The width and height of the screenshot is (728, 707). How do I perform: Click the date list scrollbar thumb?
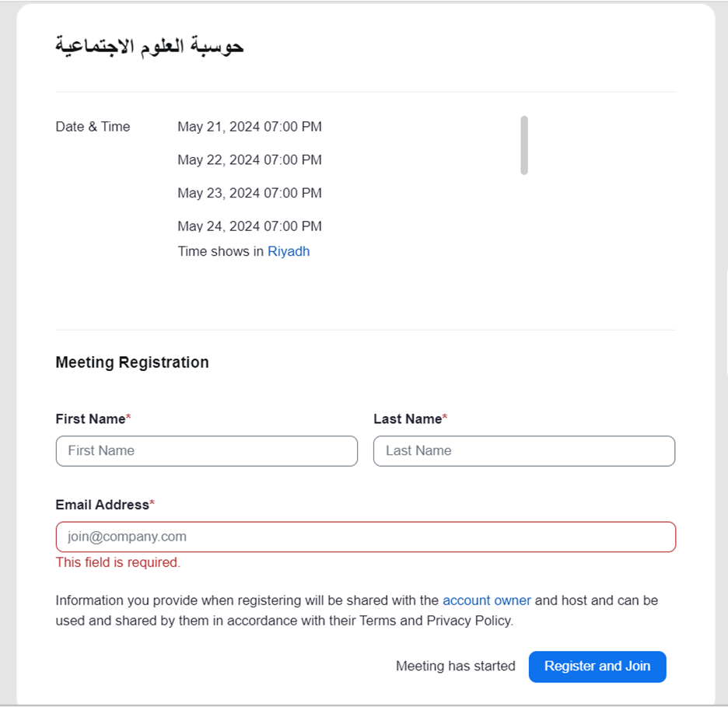coord(524,145)
